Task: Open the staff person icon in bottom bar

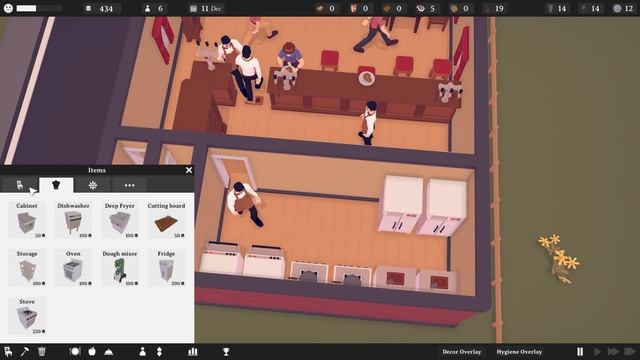Action: (142, 351)
